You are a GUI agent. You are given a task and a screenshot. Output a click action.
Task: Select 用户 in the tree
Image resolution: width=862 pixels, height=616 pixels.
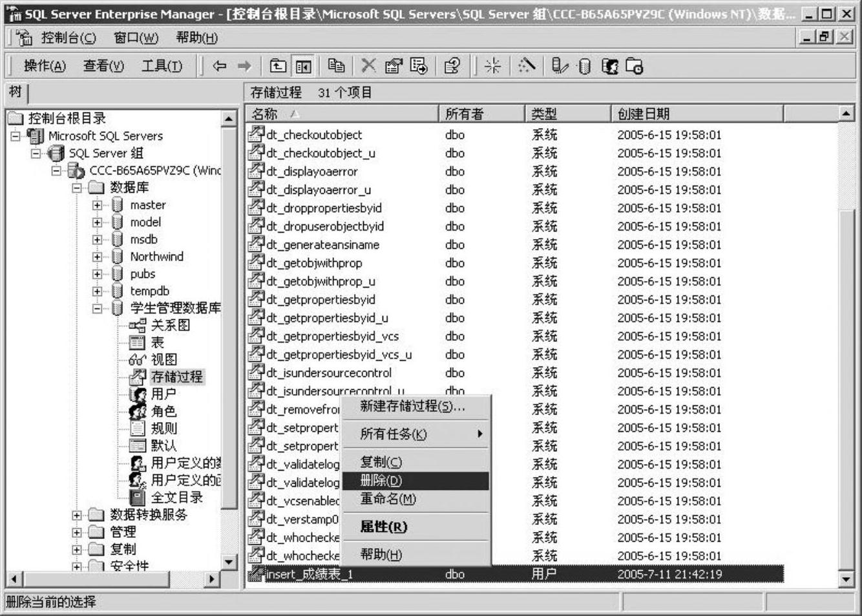(163, 394)
